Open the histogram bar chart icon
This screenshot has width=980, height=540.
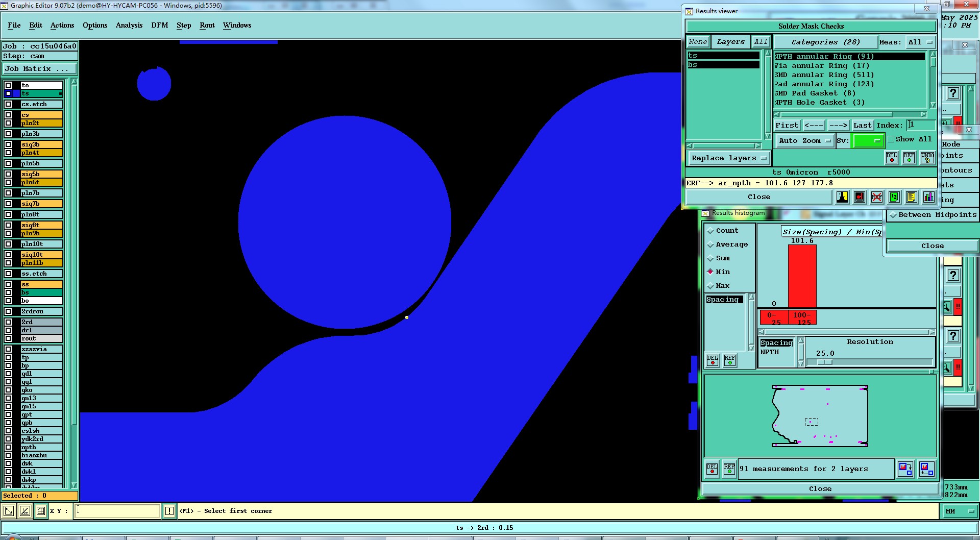click(x=929, y=197)
